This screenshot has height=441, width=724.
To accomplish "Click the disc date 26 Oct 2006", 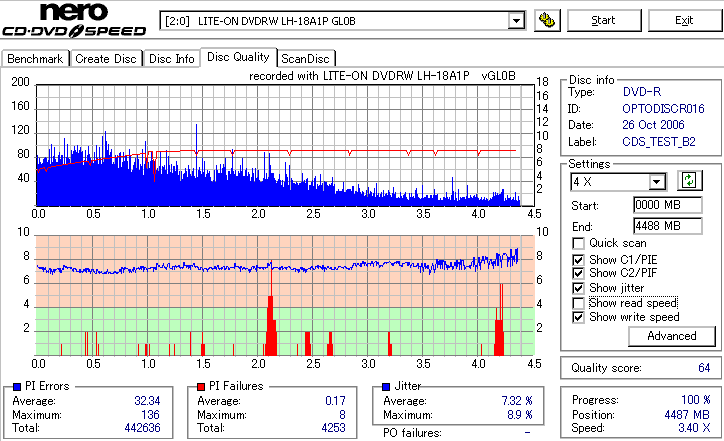I will tap(653, 125).
